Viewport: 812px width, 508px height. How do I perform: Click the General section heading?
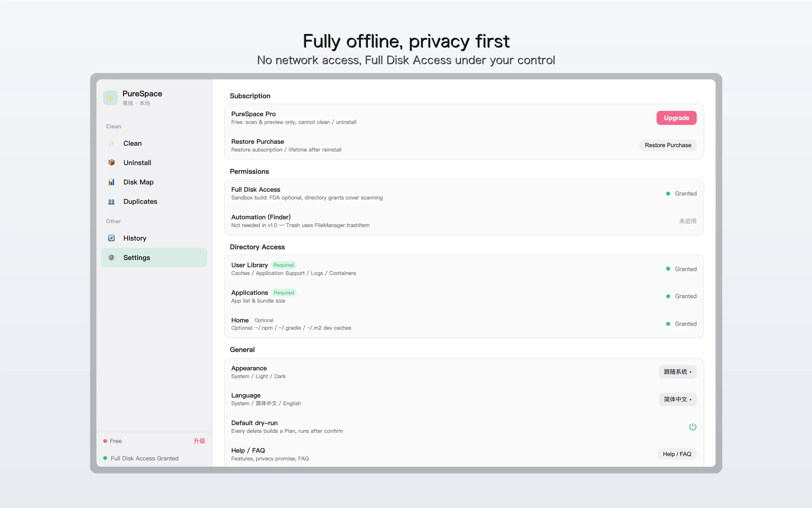pyautogui.click(x=242, y=350)
